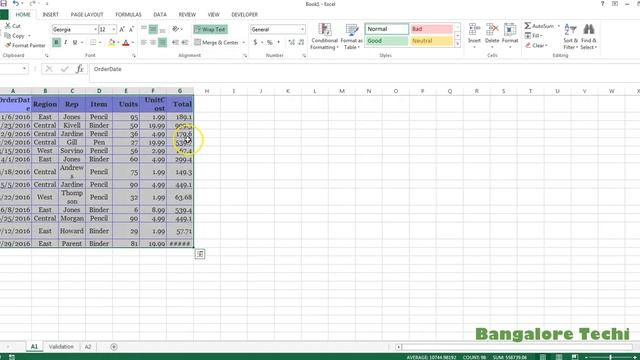Click the Copy button in Clipboard

15,36
